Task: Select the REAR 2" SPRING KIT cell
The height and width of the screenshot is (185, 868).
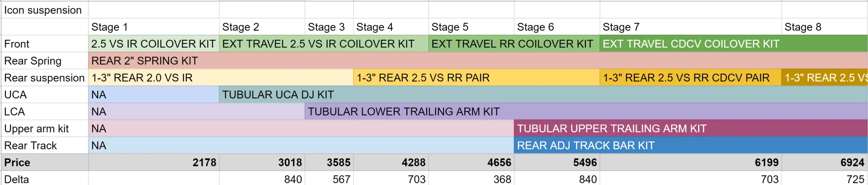Action: click(x=478, y=61)
